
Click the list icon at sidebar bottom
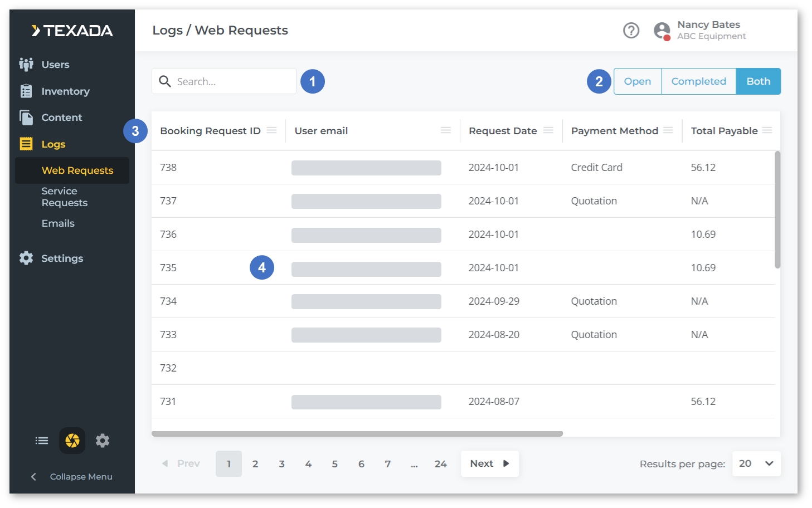(42, 441)
